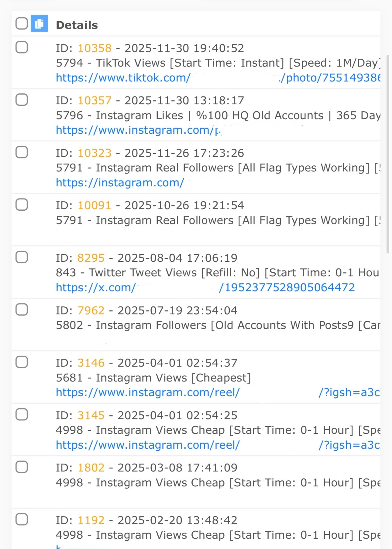Toggle the checkbox for order ID 1192
Screen dimensions: 392x549
point(22,520)
